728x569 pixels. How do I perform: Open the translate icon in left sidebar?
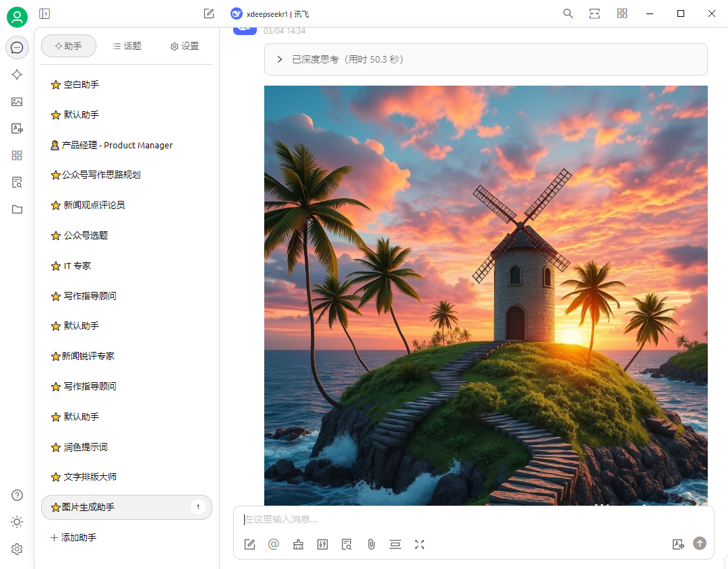[17, 129]
